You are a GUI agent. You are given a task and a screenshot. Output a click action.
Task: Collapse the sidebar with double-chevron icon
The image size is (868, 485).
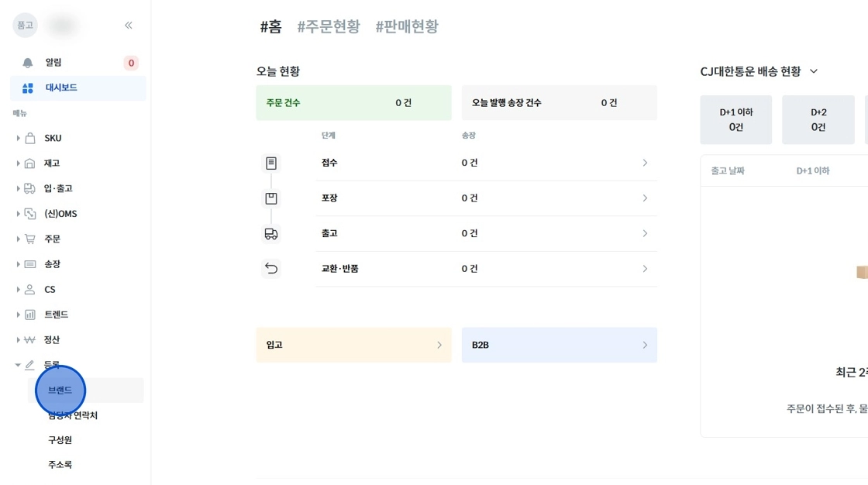click(x=129, y=26)
